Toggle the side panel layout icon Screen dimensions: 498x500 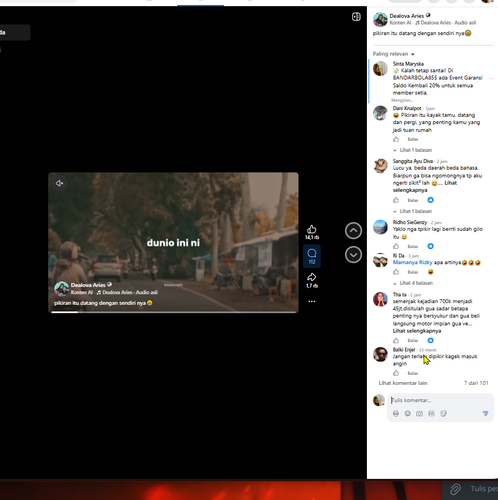356,17
